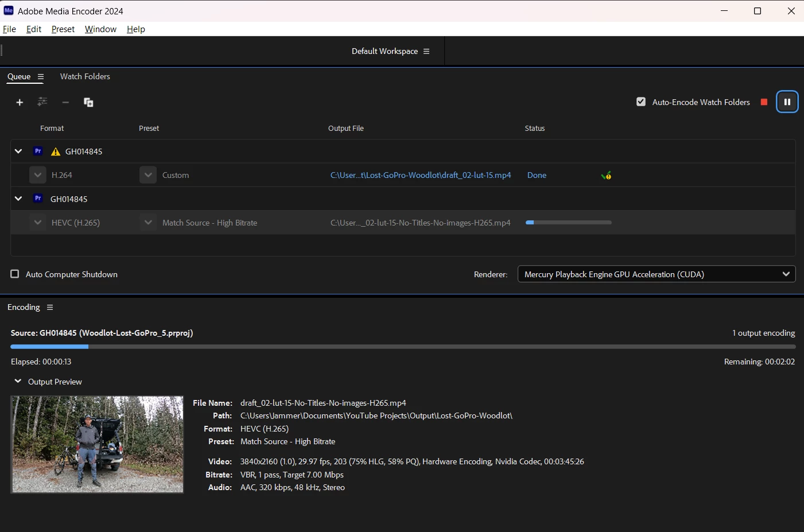Open the Edit menu
Viewport: 804px width, 532px height.
(x=34, y=29)
